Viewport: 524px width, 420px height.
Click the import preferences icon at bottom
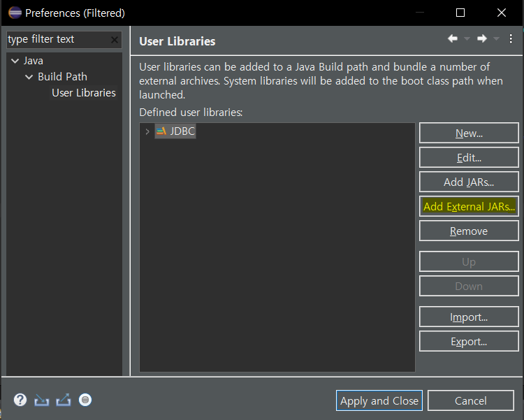(x=41, y=400)
